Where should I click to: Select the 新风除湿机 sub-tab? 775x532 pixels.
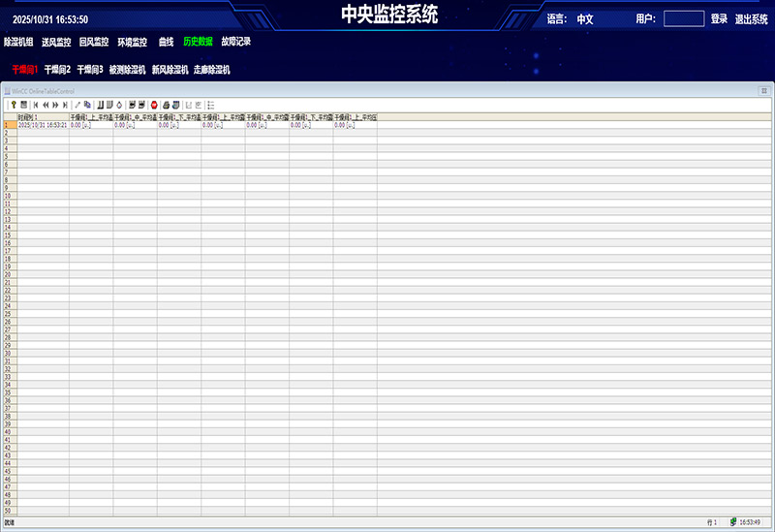tap(170, 70)
